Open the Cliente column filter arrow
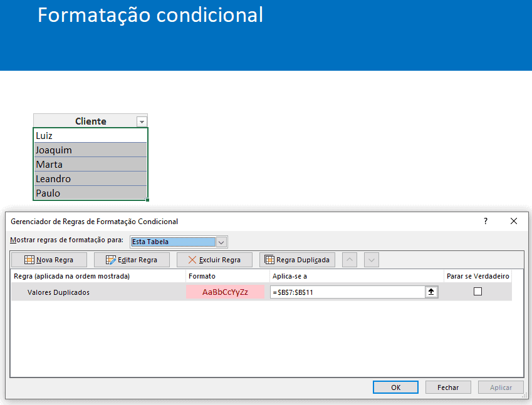Screen dimensions: 532x405 click(142, 121)
